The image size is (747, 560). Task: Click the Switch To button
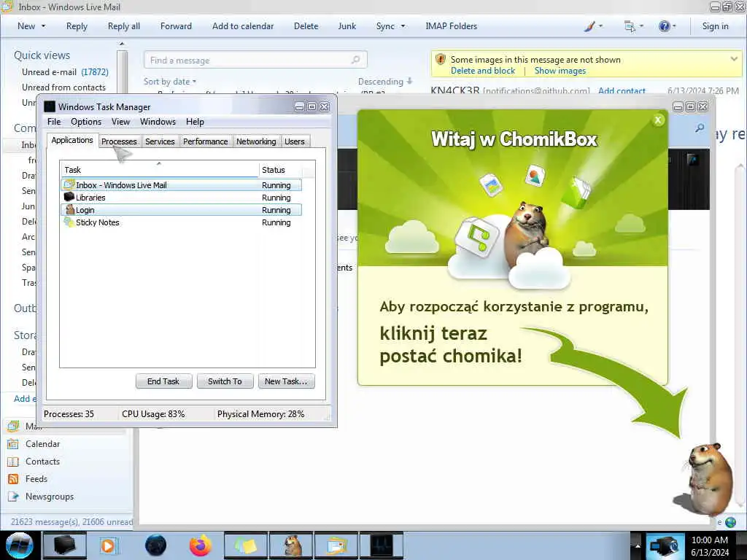click(x=225, y=381)
